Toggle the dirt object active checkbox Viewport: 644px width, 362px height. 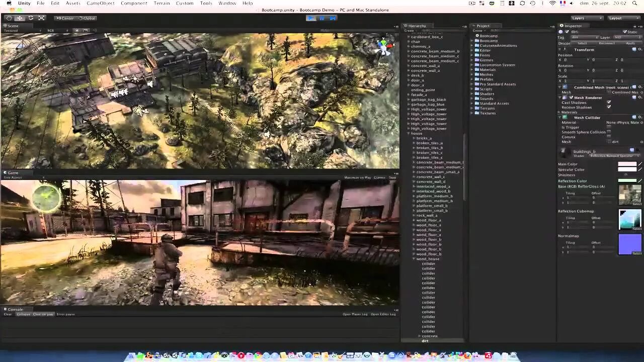point(567,32)
